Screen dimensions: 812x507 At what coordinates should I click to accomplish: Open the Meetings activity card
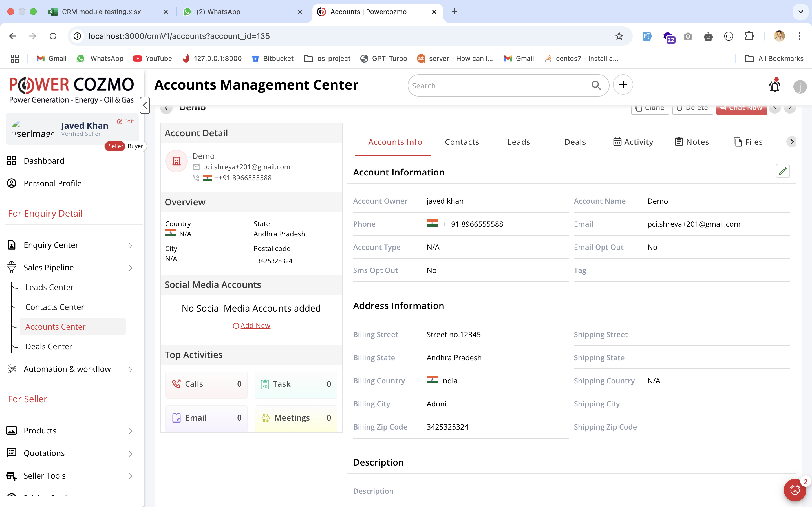pos(295,418)
